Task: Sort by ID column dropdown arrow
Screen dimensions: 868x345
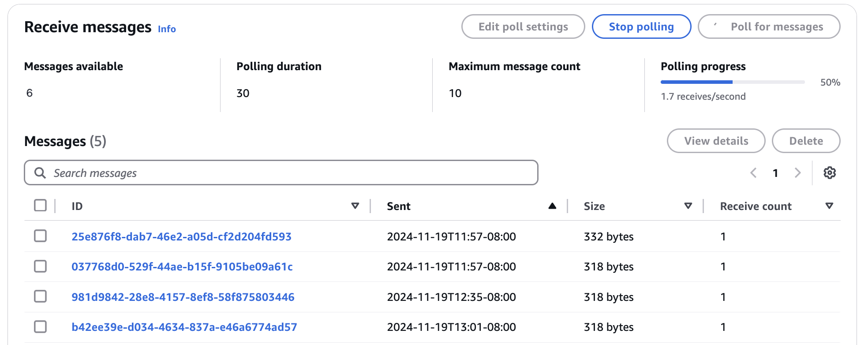Action: point(355,206)
